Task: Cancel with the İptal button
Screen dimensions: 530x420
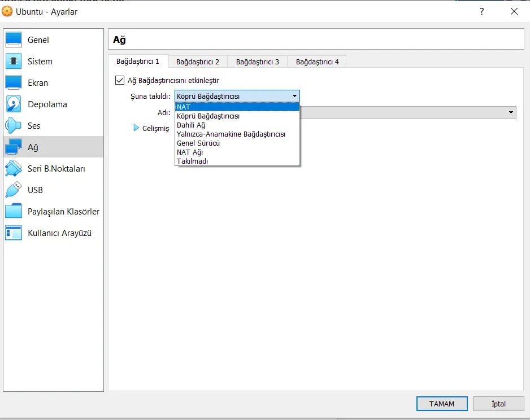Action: point(498,404)
